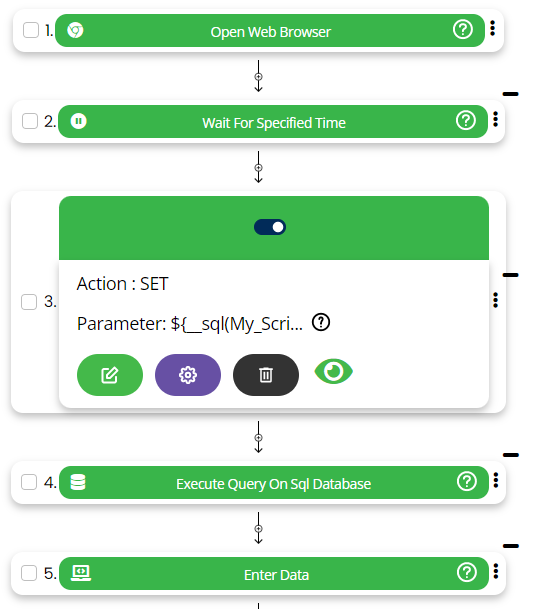Image resolution: width=533 pixels, height=609 pixels.
Task: Select the checkbox next to step 4
Action: point(29,482)
